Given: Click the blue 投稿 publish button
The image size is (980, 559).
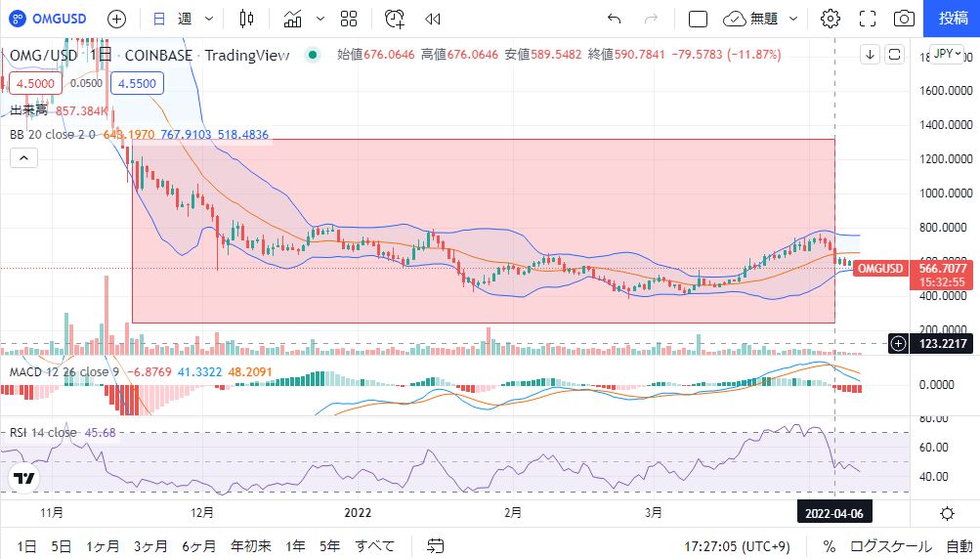Looking at the screenshot, I should 953,19.
